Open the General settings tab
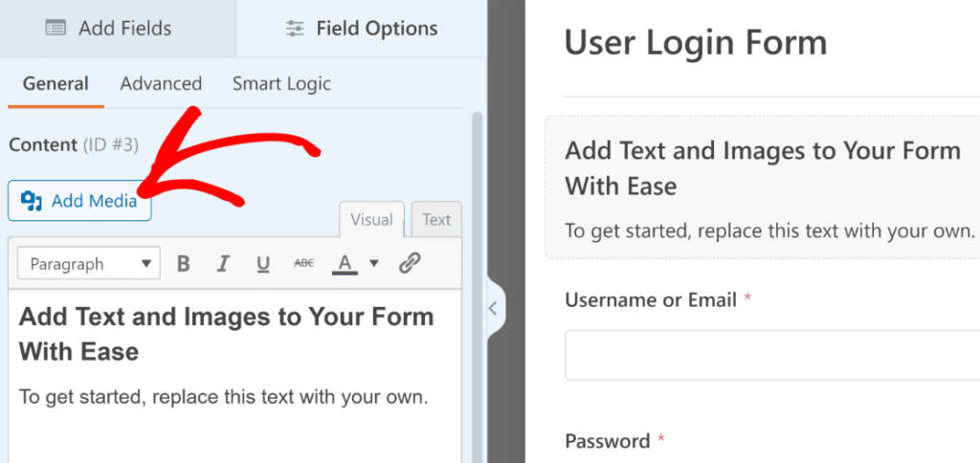 pos(56,84)
